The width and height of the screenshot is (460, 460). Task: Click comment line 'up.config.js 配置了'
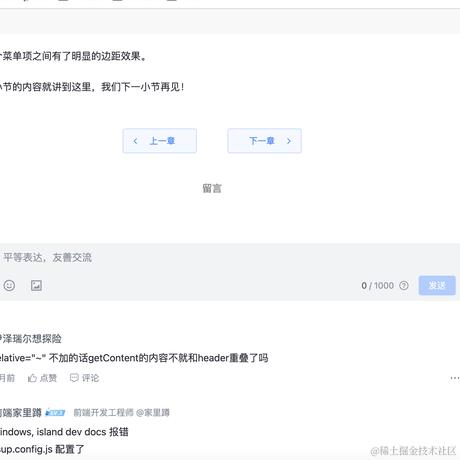coord(42,449)
